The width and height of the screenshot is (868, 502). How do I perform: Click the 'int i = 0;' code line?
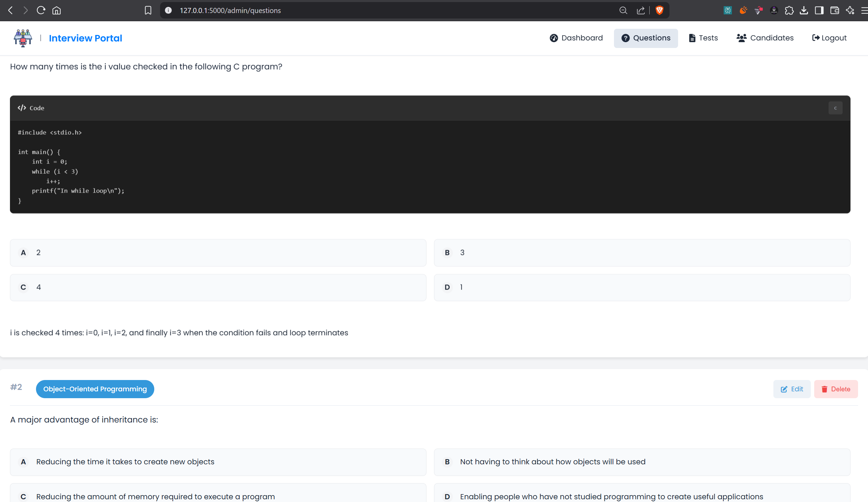(x=50, y=161)
